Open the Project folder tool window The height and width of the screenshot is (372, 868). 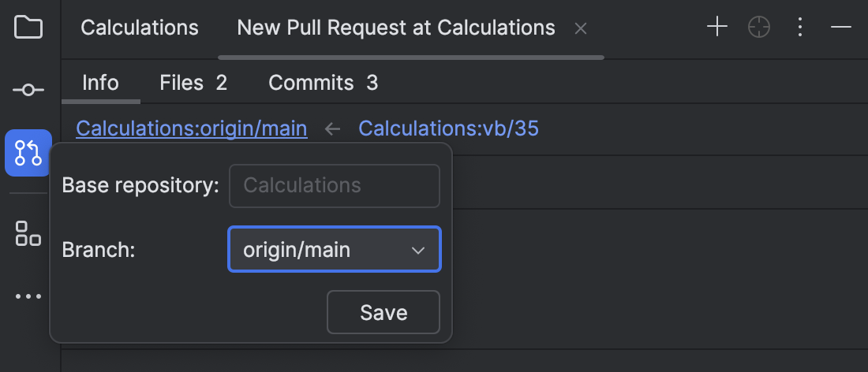click(28, 28)
